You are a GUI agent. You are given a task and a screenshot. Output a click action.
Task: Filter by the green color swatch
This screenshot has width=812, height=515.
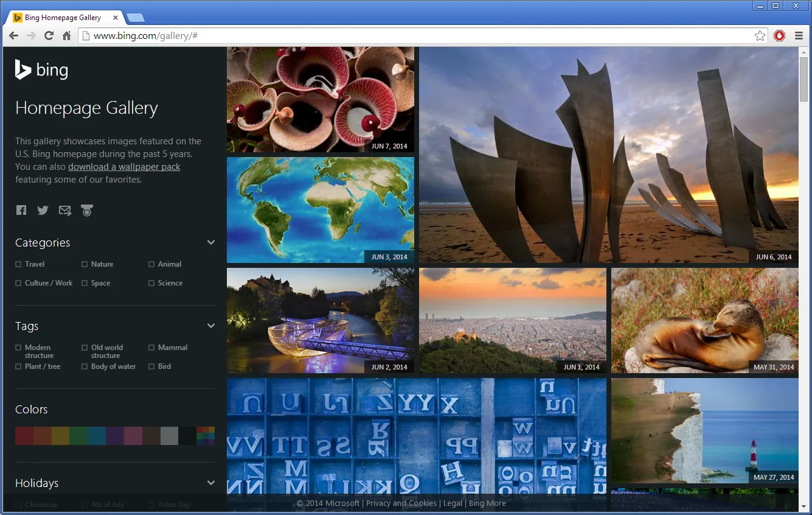[x=78, y=436]
